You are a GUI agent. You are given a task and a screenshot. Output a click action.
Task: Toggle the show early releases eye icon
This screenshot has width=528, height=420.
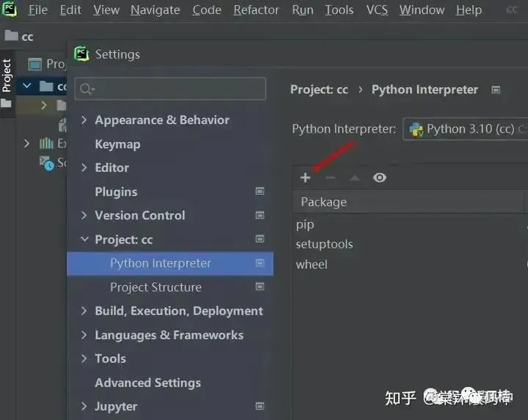[x=379, y=177]
